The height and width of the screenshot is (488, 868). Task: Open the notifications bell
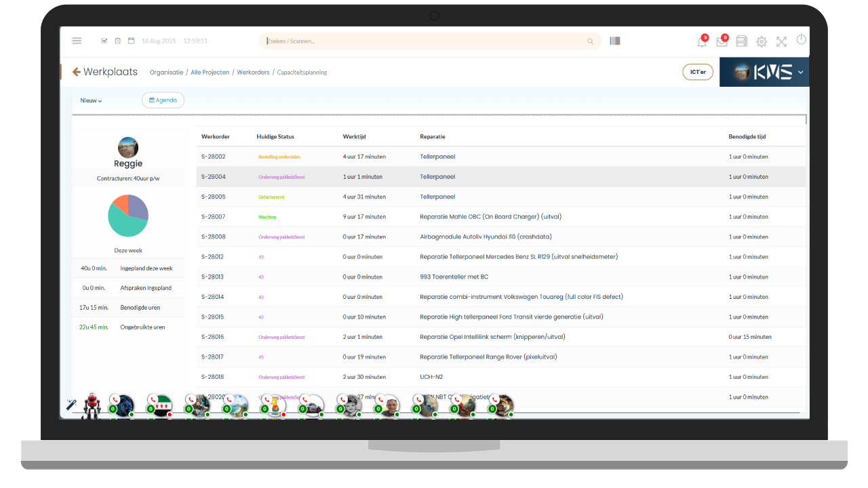(x=701, y=42)
